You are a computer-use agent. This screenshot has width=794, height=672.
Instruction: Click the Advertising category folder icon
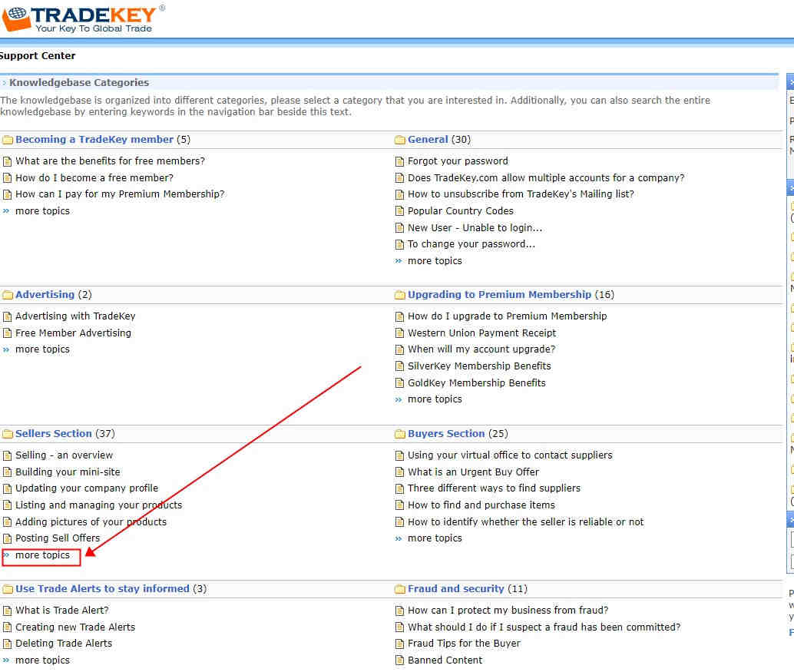(7, 295)
